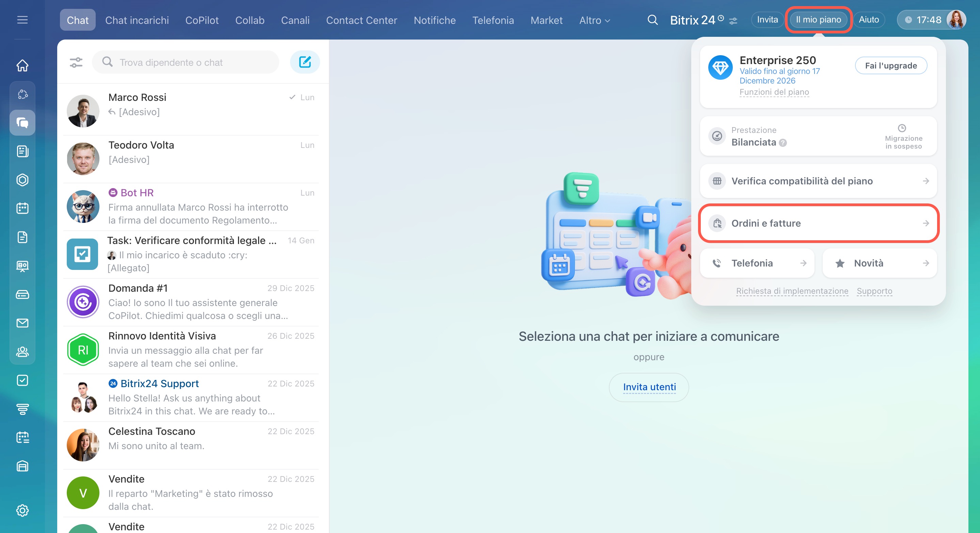The width and height of the screenshot is (980, 533).
Task: Open chat filter settings icon
Action: 76,62
